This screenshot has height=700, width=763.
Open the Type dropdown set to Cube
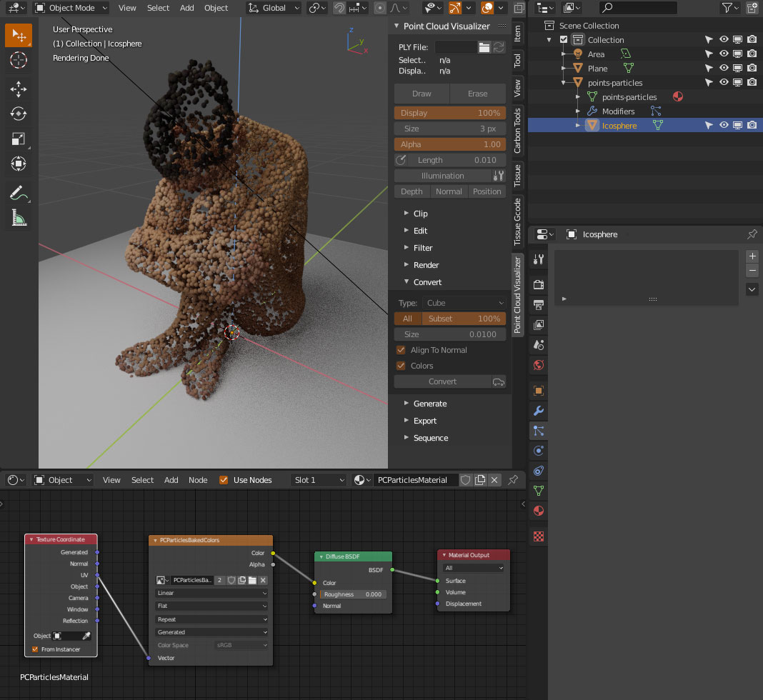tap(464, 303)
